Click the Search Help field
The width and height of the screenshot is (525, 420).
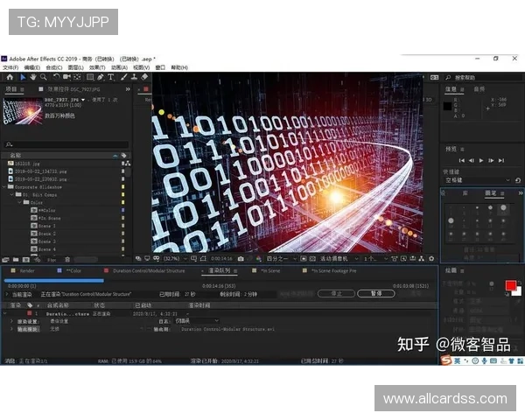482,77
